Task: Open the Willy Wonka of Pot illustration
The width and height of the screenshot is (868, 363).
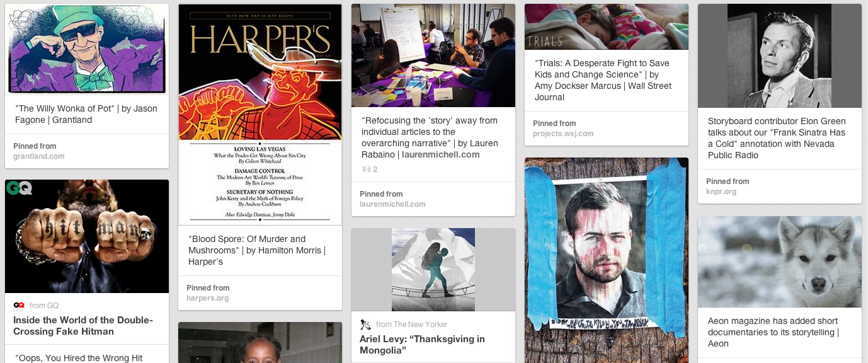Action: (87, 49)
